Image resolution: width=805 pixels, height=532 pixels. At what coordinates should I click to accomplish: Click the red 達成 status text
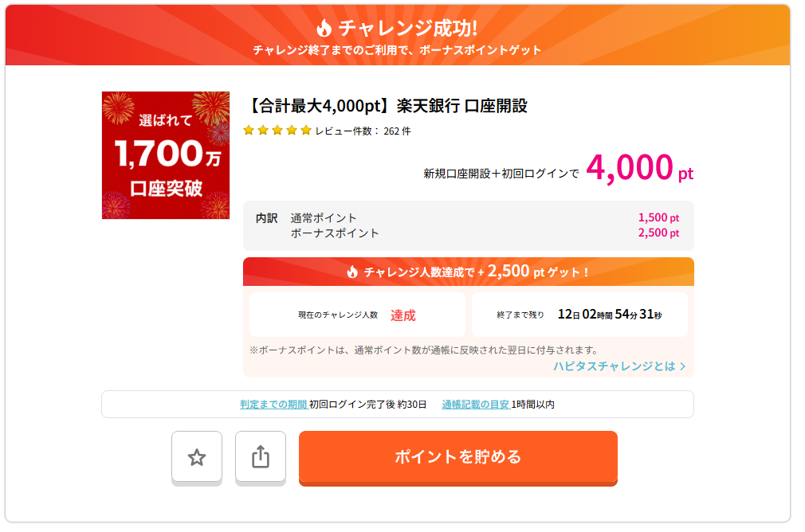402,315
